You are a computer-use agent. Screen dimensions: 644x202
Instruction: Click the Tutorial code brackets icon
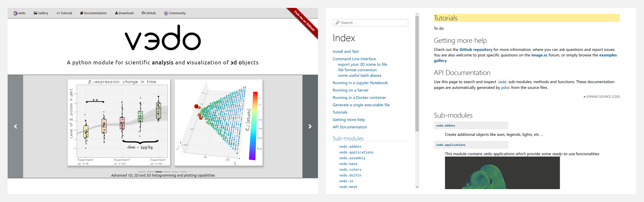58,13
